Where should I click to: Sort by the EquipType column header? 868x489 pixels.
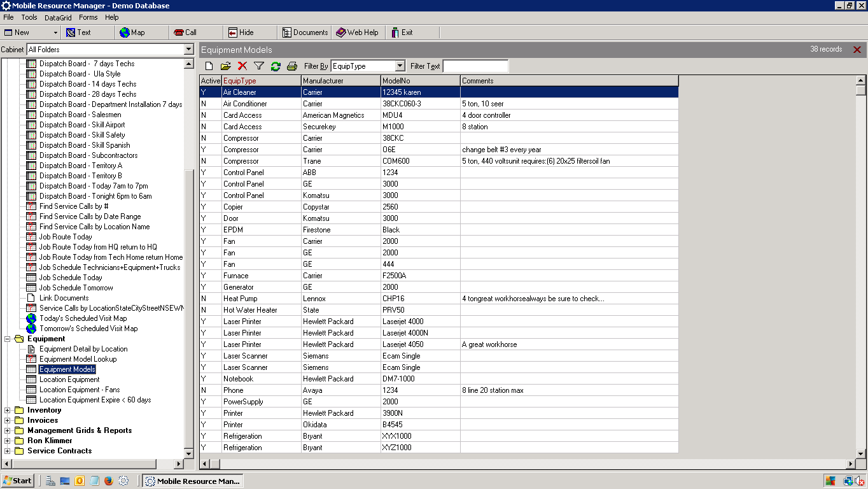tap(261, 81)
